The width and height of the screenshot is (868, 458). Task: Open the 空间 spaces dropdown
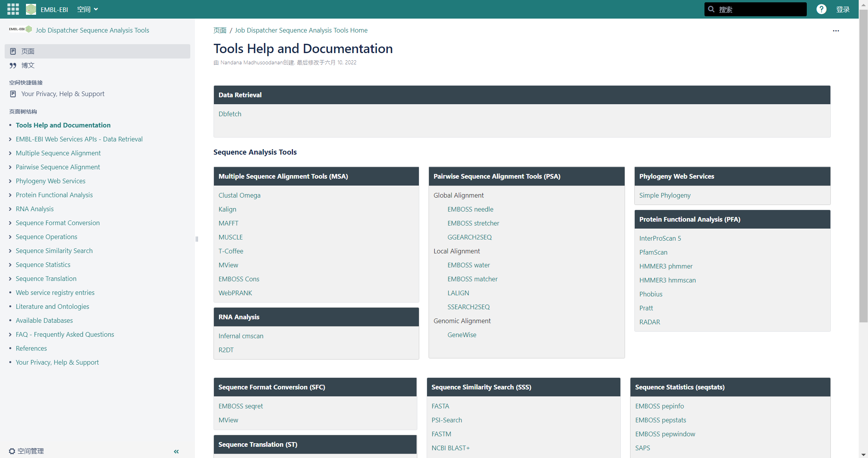click(88, 9)
